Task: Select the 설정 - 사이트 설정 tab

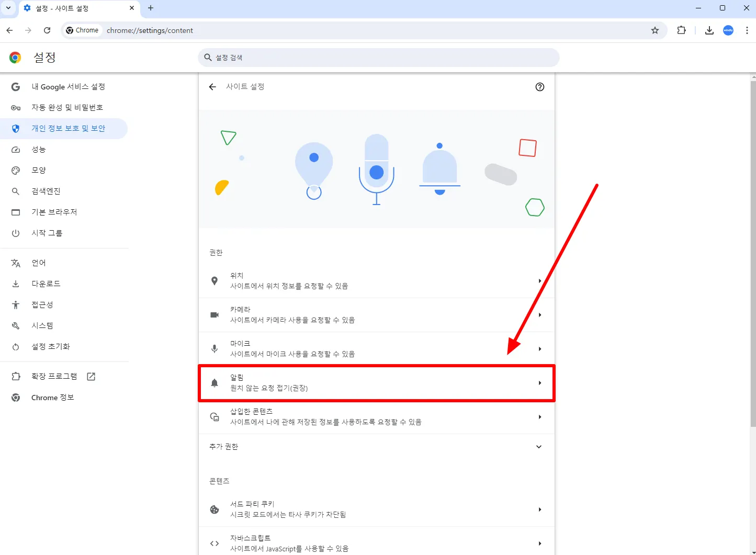Action: (x=79, y=8)
